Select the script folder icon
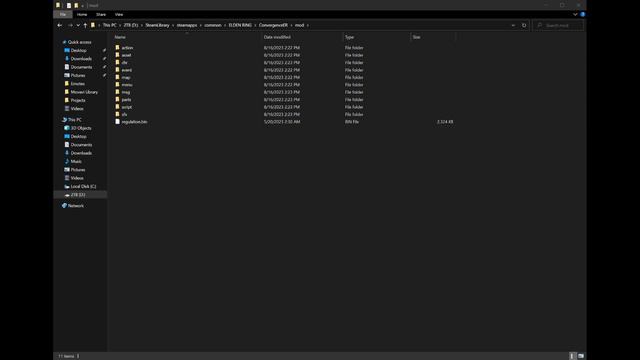 point(118,107)
